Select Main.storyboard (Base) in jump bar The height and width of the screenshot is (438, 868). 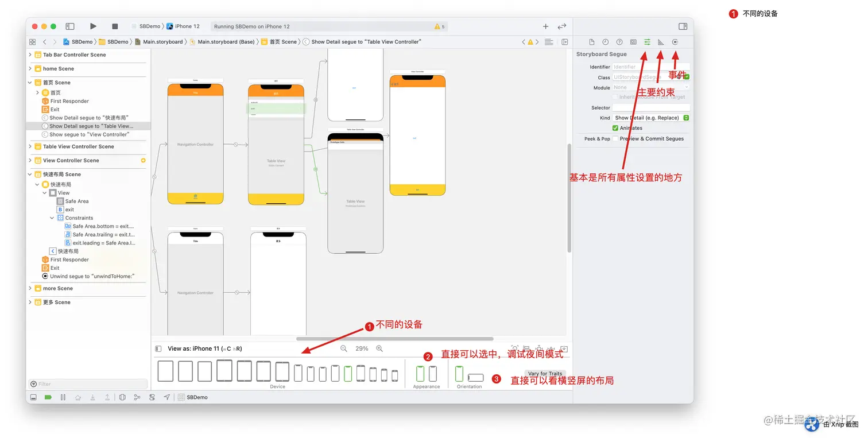[x=222, y=42]
